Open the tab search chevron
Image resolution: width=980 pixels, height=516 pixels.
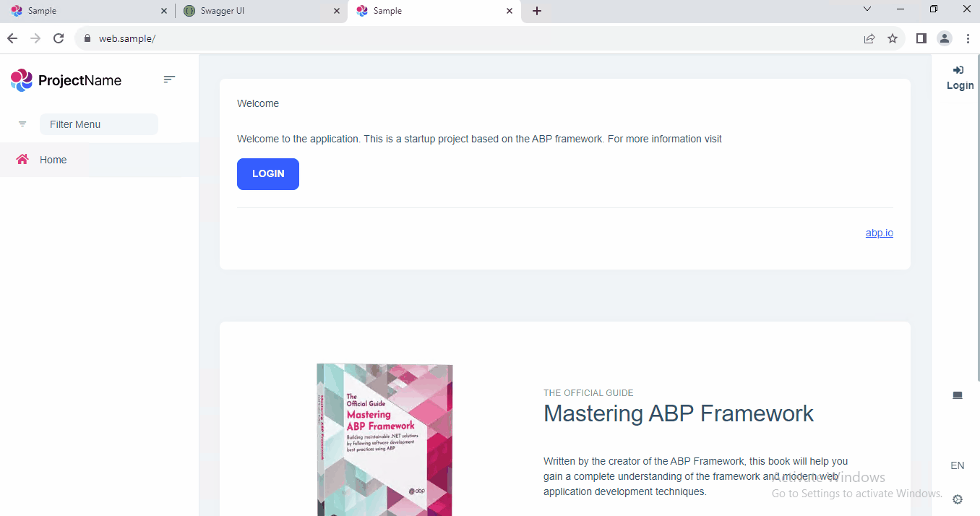(868, 9)
